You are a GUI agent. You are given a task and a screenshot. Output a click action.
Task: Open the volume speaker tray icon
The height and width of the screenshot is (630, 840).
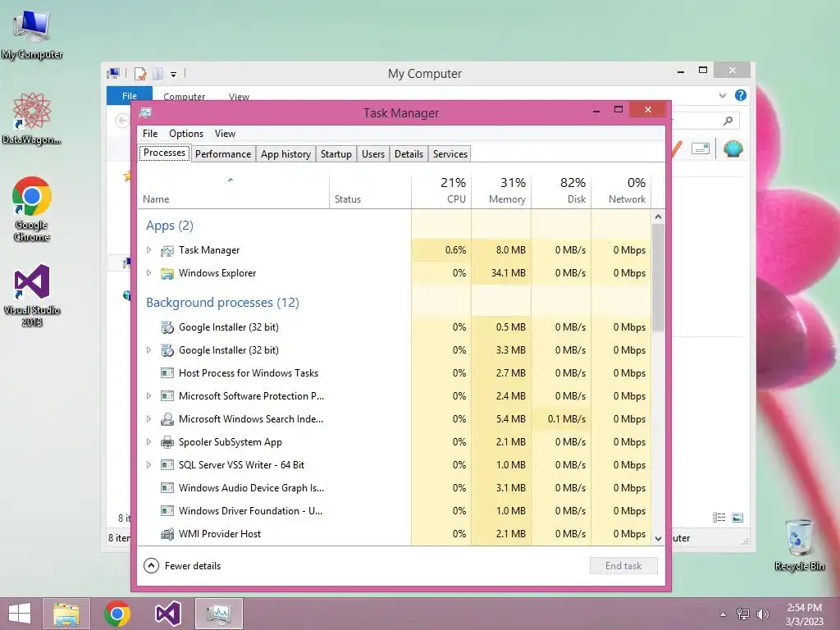(762, 614)
